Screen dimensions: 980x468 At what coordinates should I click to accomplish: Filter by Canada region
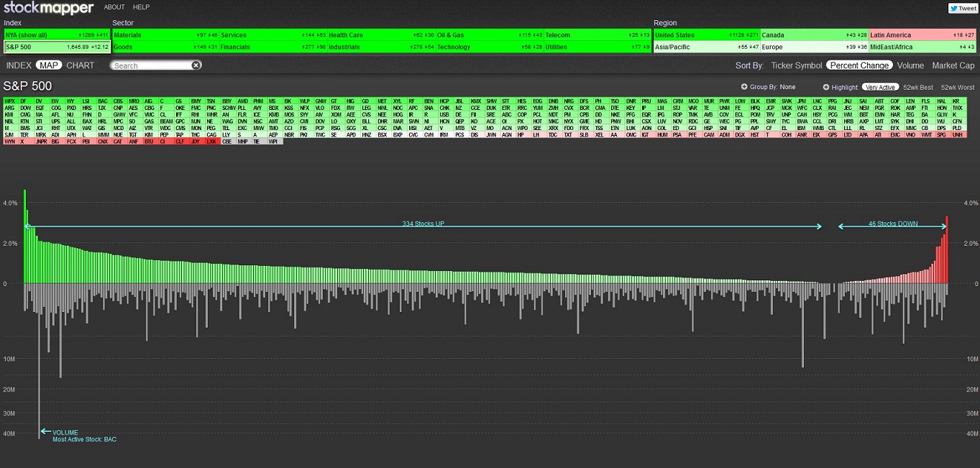click(x=815, y=35)
